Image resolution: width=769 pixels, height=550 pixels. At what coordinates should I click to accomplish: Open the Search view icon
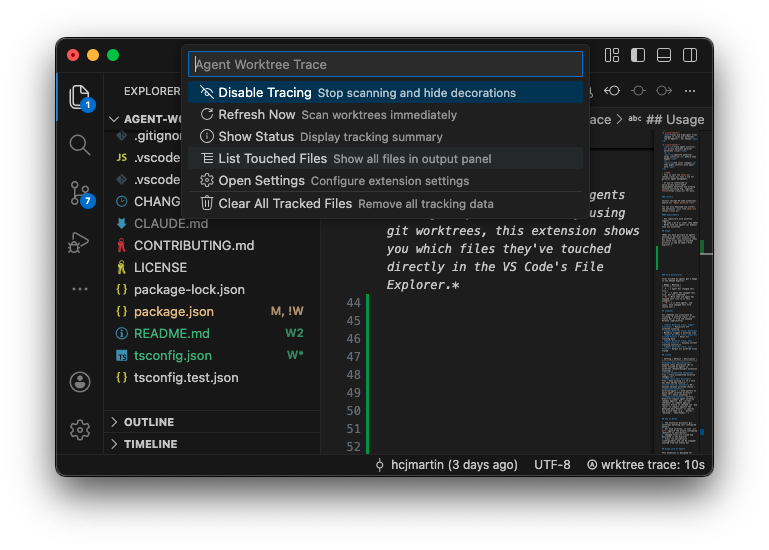tap(80, 145)
